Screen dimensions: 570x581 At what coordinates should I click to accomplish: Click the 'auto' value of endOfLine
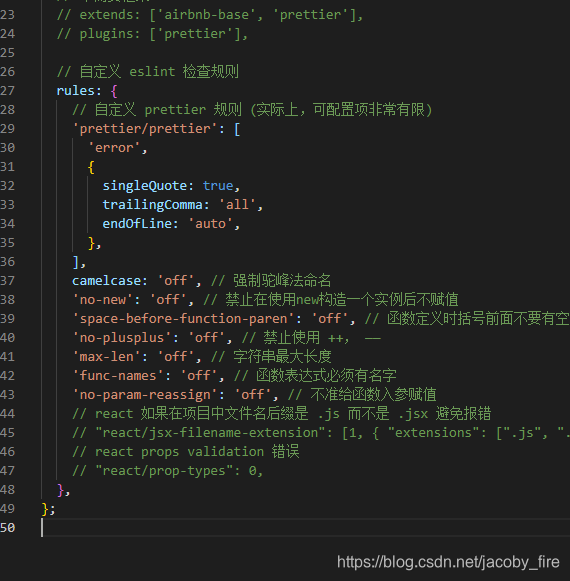point(210,224)
